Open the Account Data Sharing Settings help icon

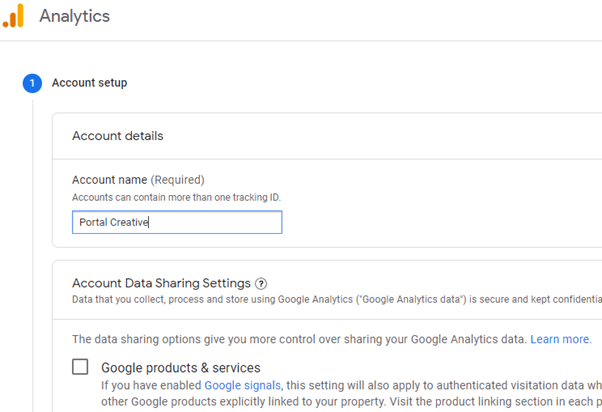coord(261,284)
